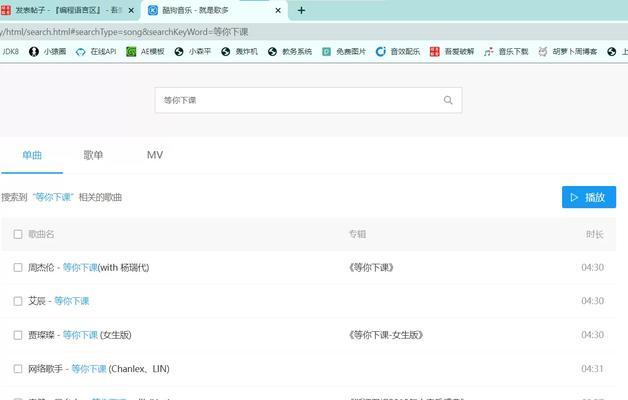Click the blue 播放 button
Image resolution: width=628 pixels, height=400 pixels.
tap(589, 197)
